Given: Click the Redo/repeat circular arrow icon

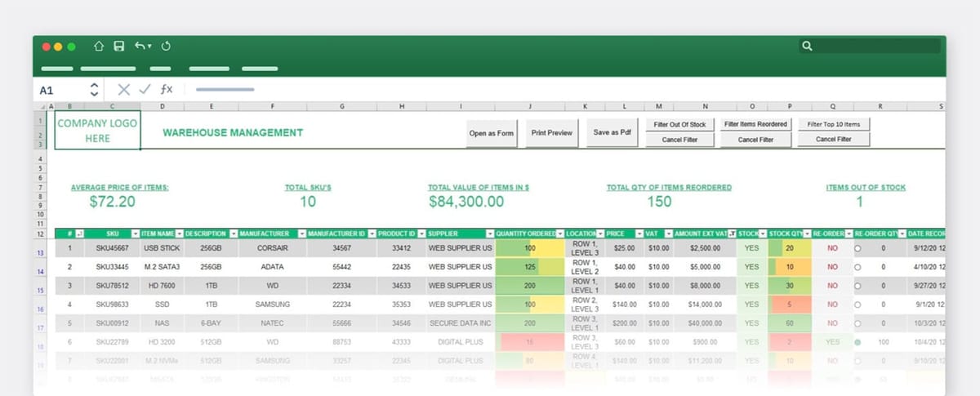Looking at the screenshot, I should click(167, 47).
